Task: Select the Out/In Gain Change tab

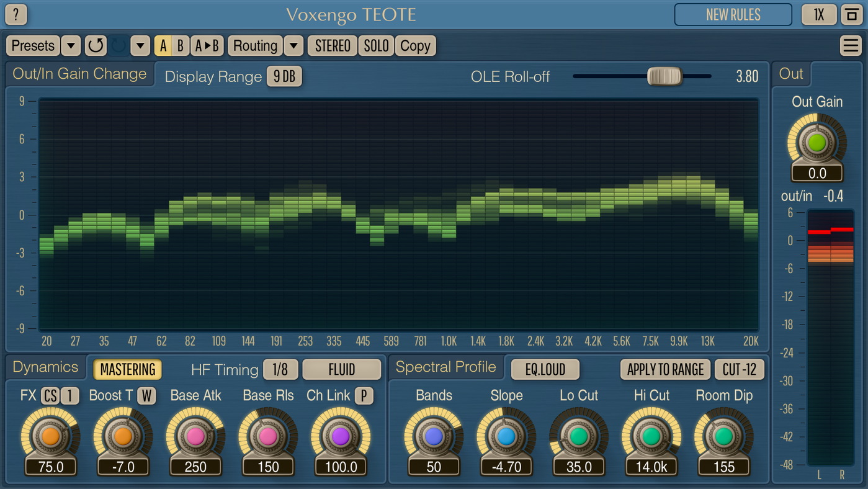Action: pos(79,74)
